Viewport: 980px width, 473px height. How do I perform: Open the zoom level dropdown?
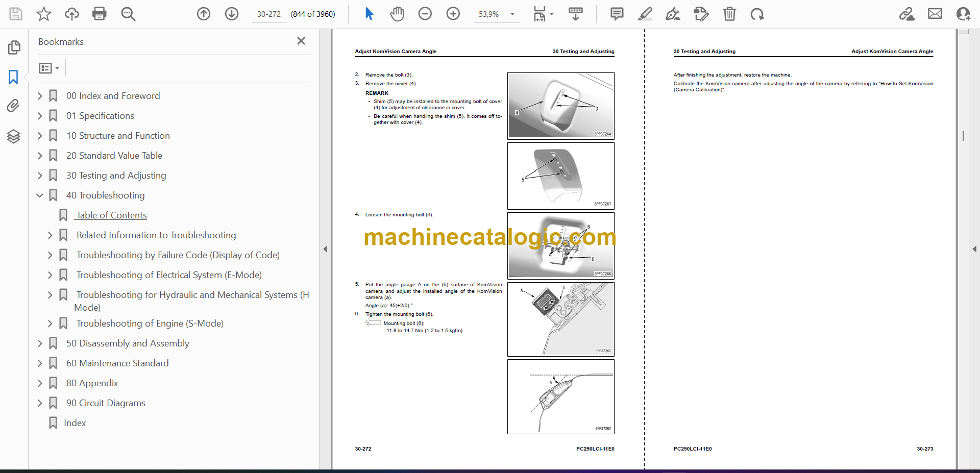pos(512,14)
